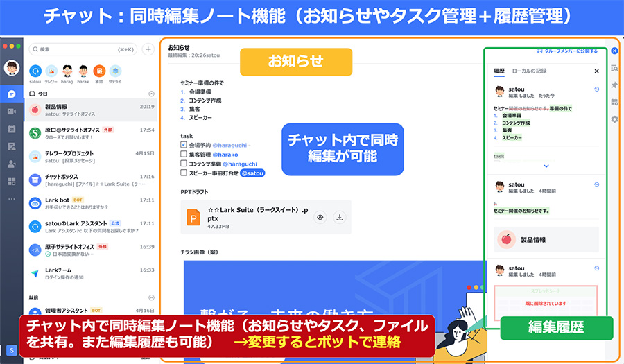Click the search input field
Image resolution: width=624 pixels, height=364 pixels.
pos(83,49)
